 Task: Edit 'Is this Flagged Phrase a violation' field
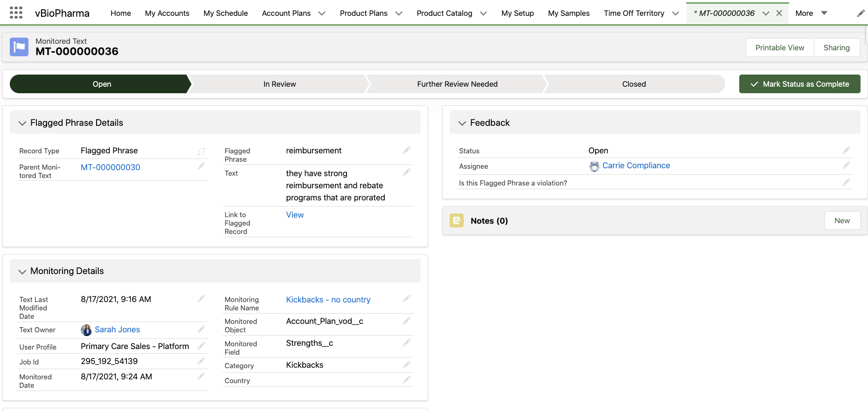click(x=846, y=182)
